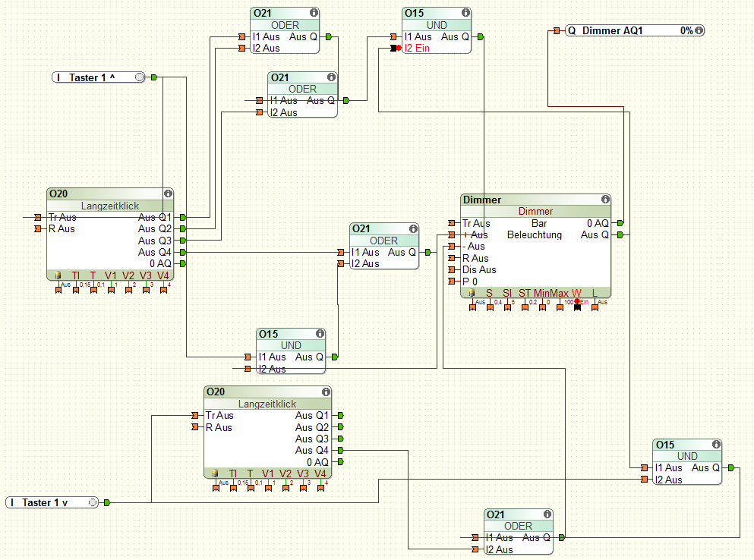Viewport: 754px width, 560px height.
Task: Toggle the Taster 1 v input switch
Action: [x=93, y=502]
